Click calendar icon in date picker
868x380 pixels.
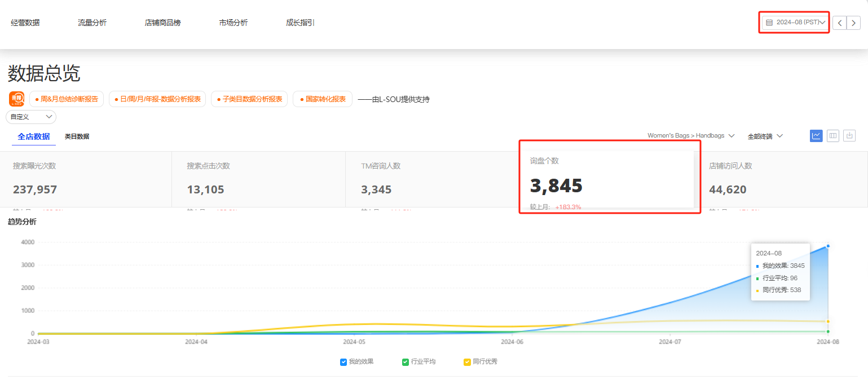click(x=769, y=23)
